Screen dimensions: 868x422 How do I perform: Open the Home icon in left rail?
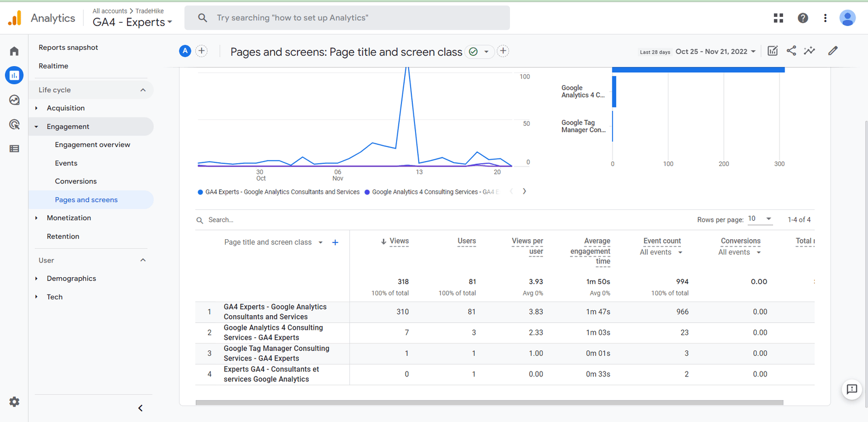[14, 51]
